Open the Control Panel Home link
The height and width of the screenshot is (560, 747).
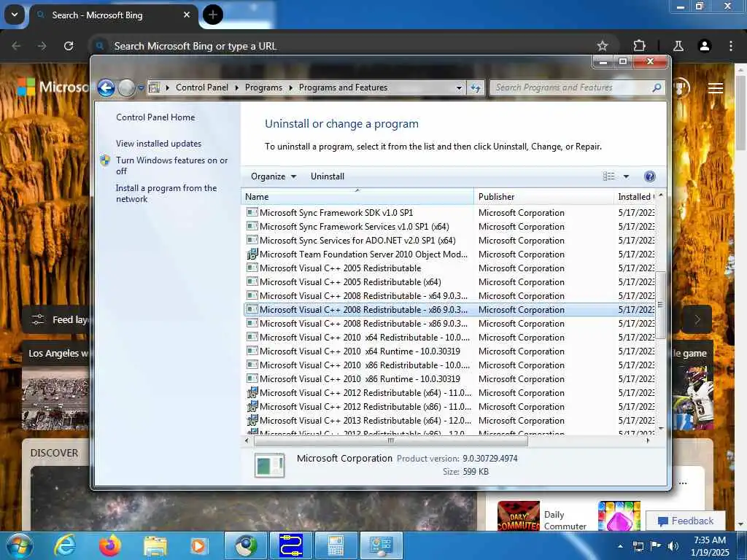[155, 117]
